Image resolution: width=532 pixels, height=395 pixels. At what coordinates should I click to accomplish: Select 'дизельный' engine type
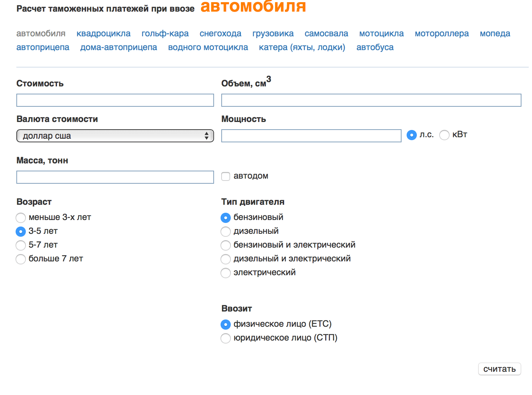click(x=226, y=232)
